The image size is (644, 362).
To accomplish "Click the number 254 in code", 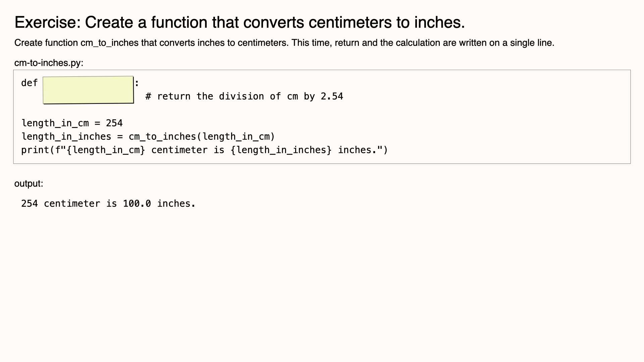I will click(114, 123).
